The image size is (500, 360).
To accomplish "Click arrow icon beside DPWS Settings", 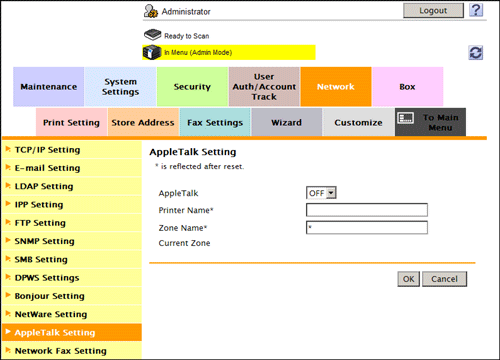I will pos(8,277).
